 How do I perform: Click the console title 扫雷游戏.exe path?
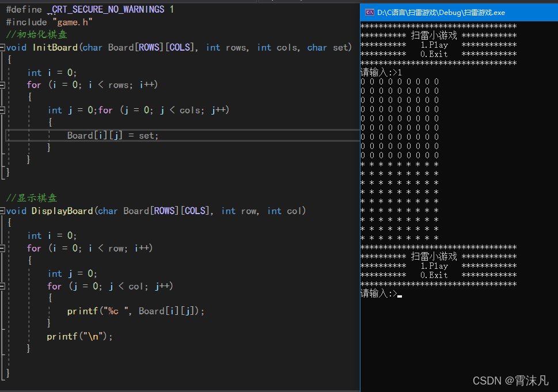click(441, 13)
